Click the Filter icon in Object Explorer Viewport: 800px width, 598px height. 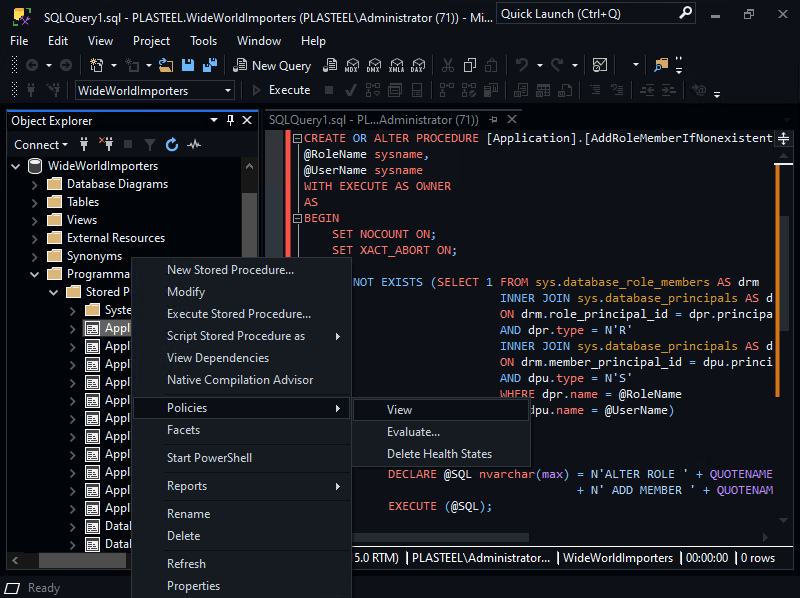point(149,145)
